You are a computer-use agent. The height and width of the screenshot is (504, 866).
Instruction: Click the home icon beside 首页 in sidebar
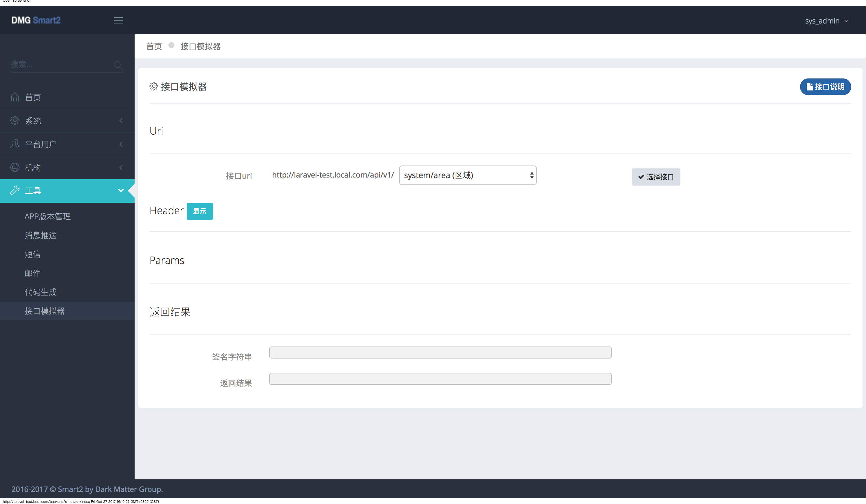15,97
